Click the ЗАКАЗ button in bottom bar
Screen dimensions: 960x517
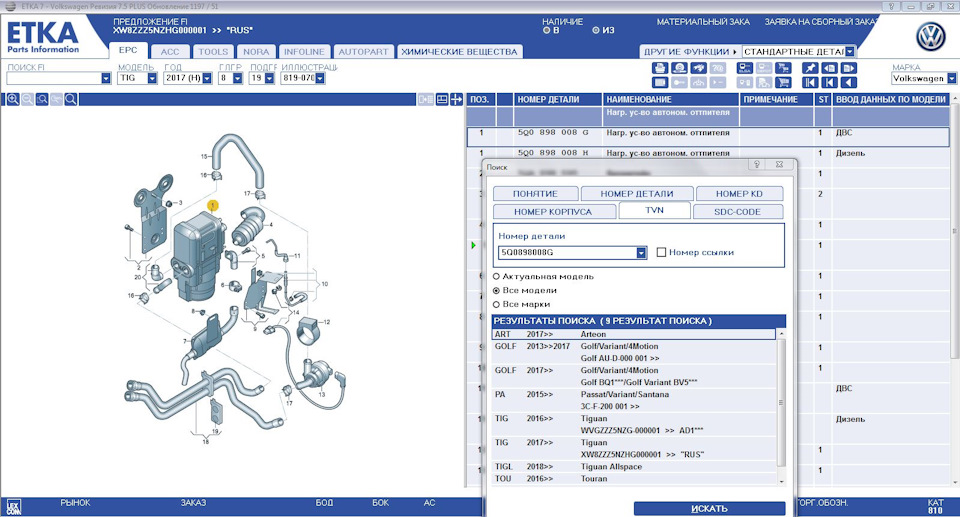point(193,503)
